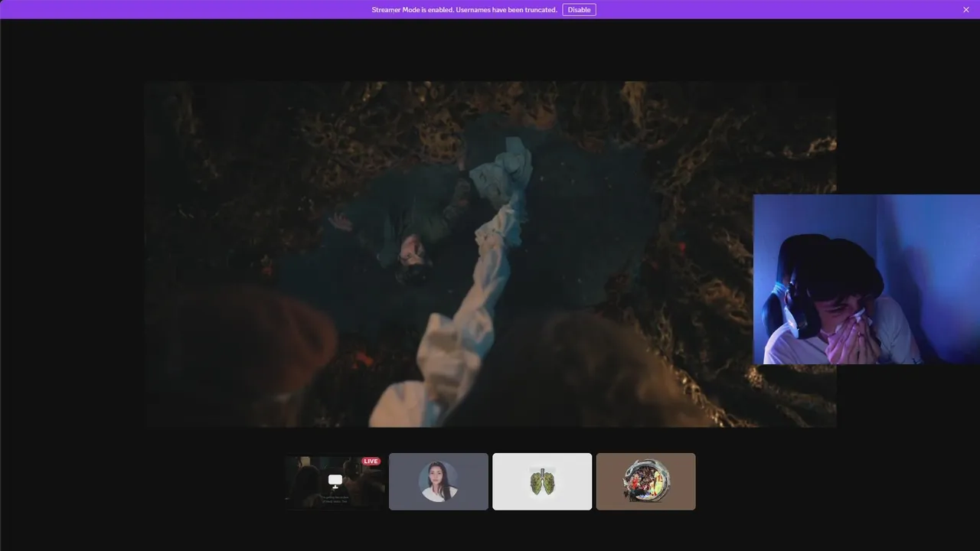
Task: Dismiss the Streamer Mode banner with X
Action: tap(966, 10)
